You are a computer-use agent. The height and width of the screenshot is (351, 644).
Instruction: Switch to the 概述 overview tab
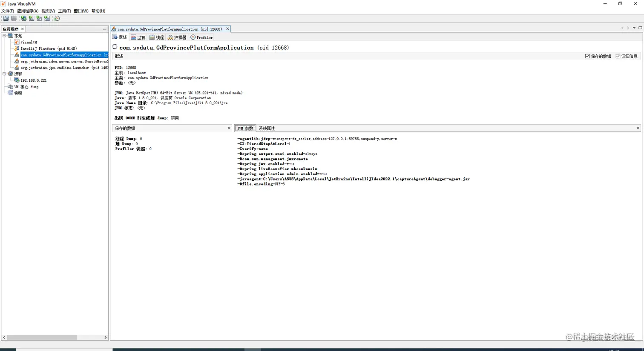pyautogui.click(x=120, y=37)
